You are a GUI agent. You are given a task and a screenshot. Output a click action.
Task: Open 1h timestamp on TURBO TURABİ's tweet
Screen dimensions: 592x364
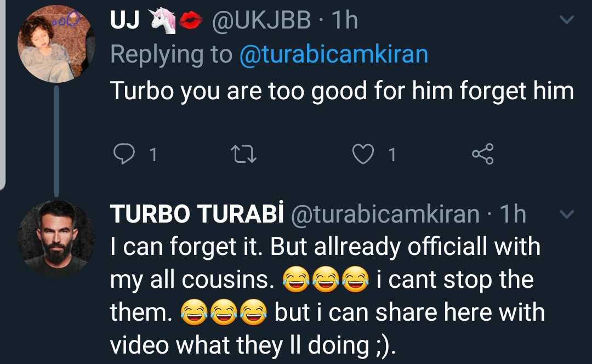click(513, 214)
